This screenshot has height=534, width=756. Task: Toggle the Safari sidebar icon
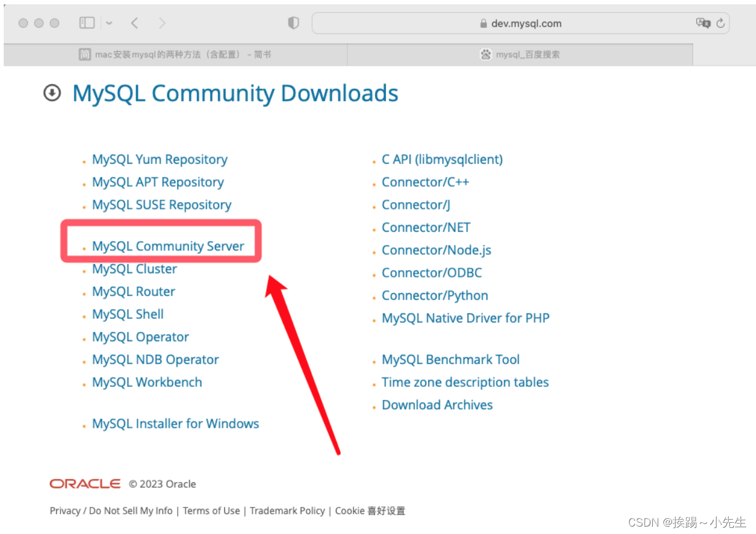pos(86,23)
